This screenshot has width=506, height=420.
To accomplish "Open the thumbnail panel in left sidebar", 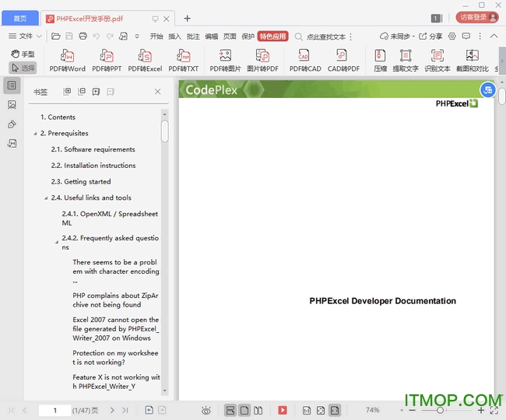I will pos(12,104).
